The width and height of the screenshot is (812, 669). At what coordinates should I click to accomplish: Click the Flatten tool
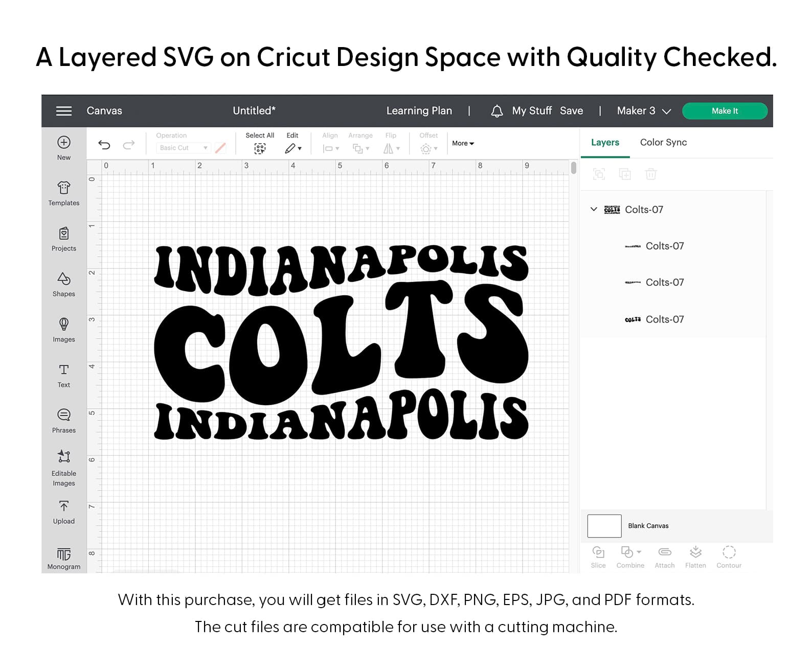coord(695,557)
